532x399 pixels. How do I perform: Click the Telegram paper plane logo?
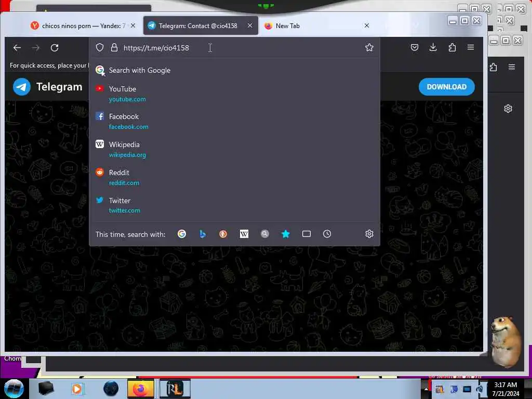(x=22, y=87)
